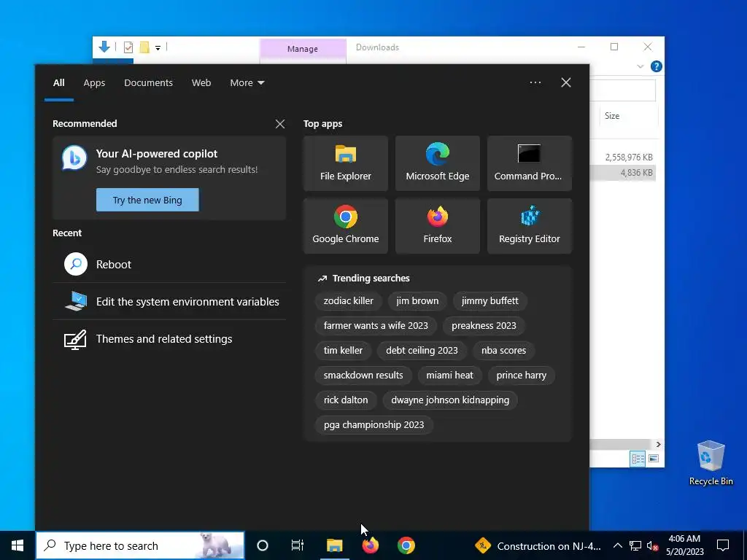
Task: Search trending preakness 2023
Action: click(x=484, y=326)
